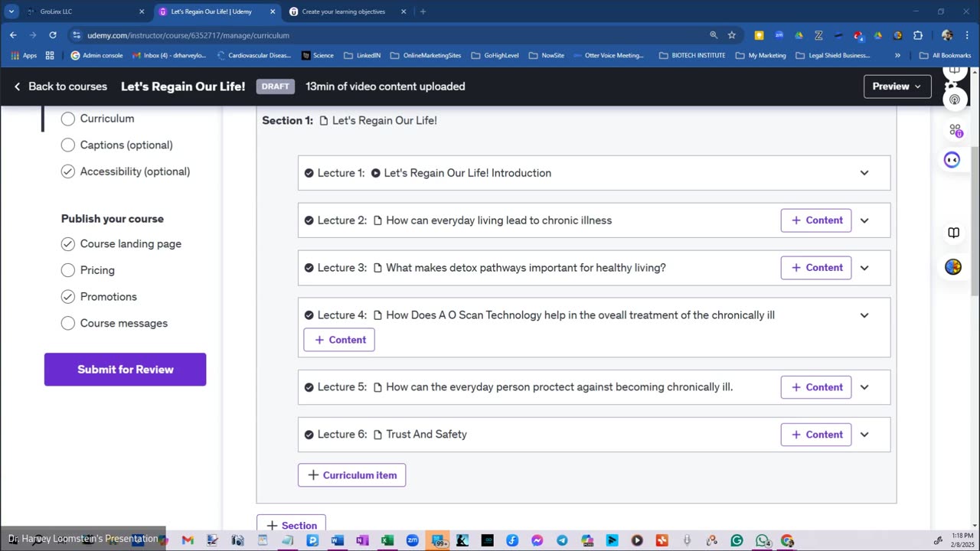Screen dimensions: 980x551
Task: Bookmark this page with the star icon
Action: coord(732,35)
